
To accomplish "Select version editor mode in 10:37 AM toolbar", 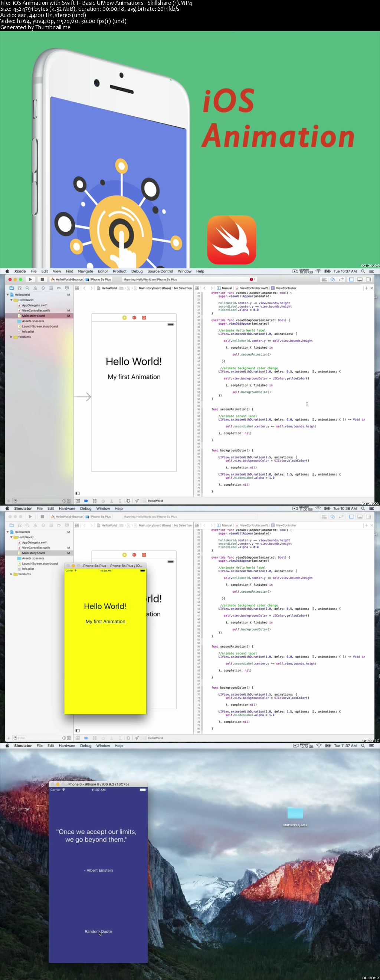I will coord(341,279).
